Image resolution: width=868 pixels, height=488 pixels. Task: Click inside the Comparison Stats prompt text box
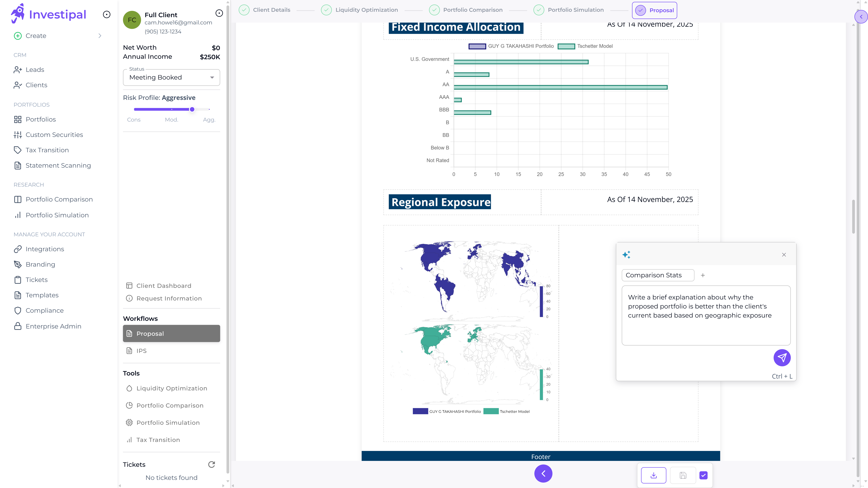(706, 315)
